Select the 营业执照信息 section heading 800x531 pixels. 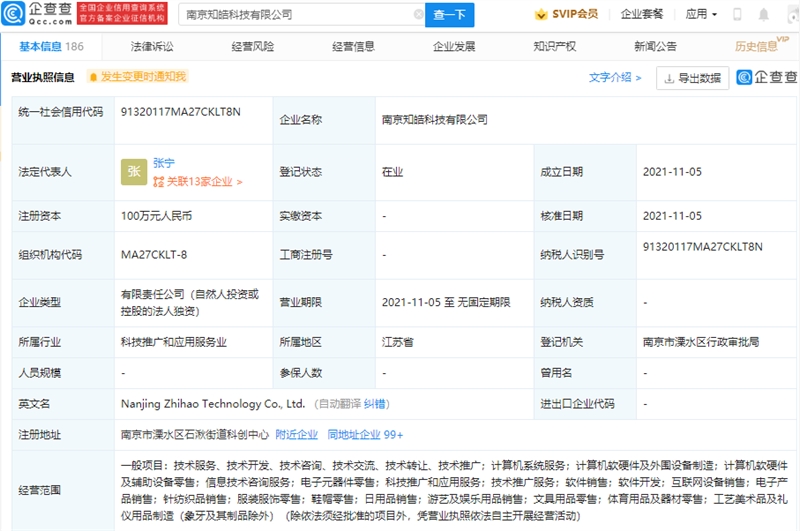tap(43, 77)
